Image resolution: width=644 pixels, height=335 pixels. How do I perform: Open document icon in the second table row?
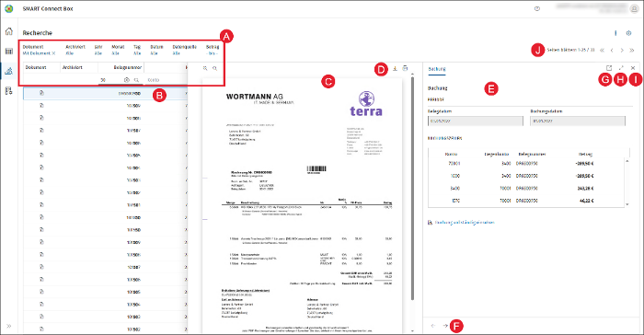click(x=41, y=106)
